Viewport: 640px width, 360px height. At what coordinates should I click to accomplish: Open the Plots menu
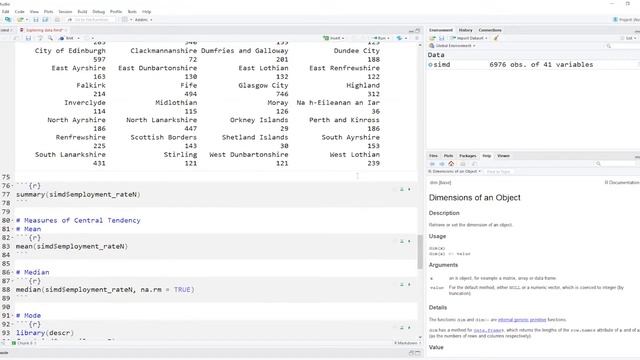tap(49, 12)
